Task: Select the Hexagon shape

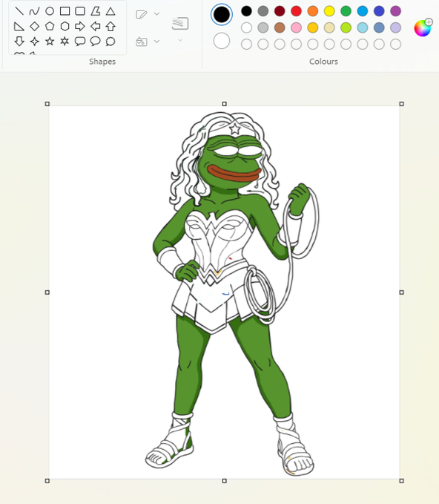Action: pyautogui.click(x=65, y=27)
